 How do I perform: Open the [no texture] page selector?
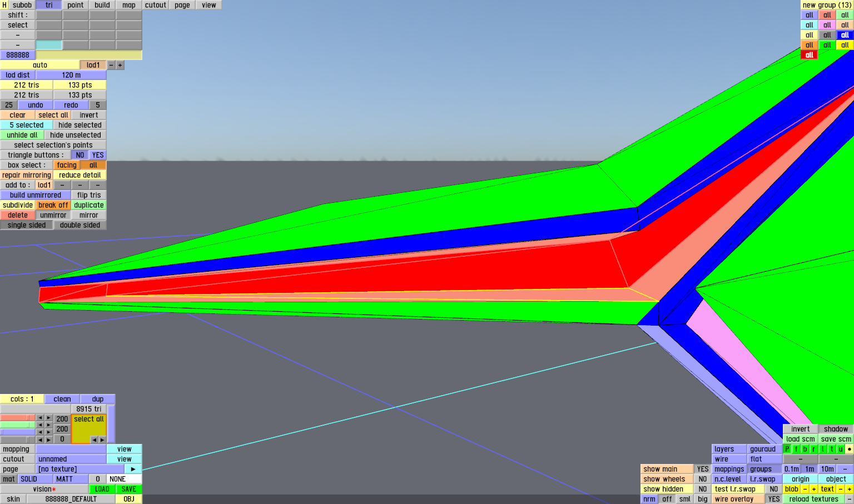(80, 469)
